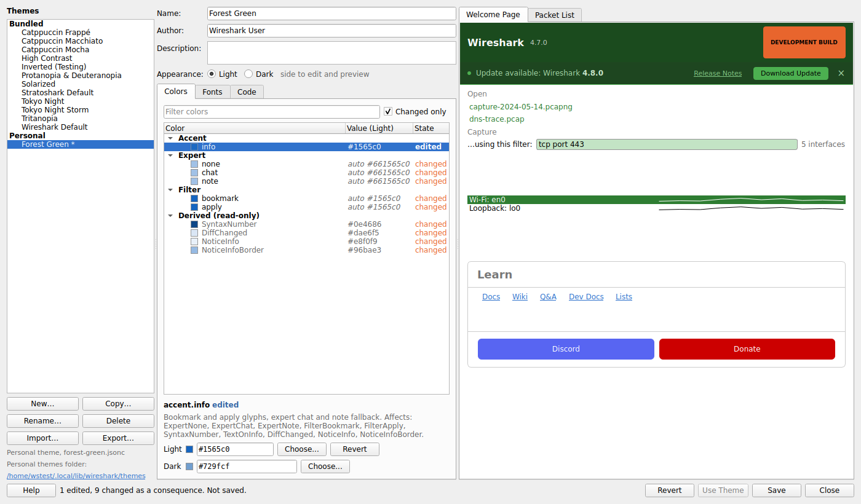The image size is (861, 504).
Task: Click the Author input field
Action: click(x=331, y=31)
